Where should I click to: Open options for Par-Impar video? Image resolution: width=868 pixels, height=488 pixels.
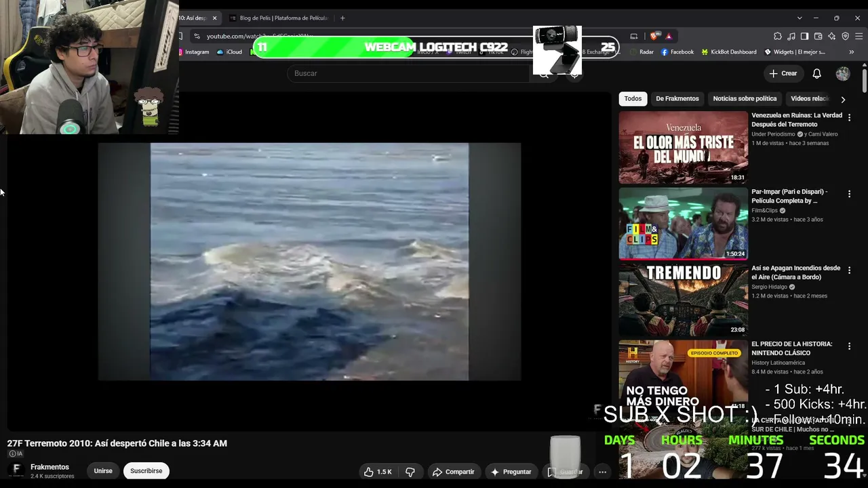point(849,194)
